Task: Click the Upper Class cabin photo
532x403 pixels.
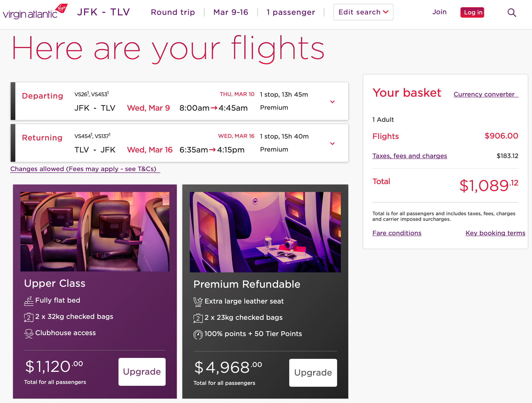Action: pos(95,231)
